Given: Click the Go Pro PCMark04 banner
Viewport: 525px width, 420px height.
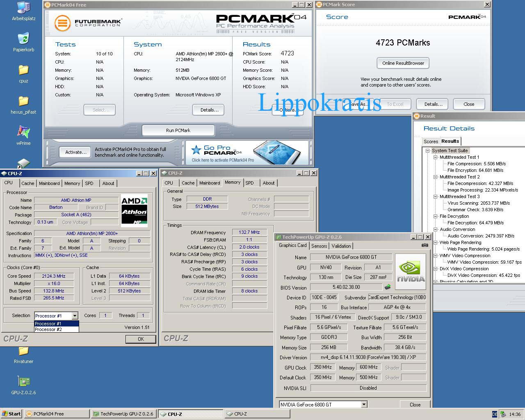Looking at the screenshot, I should pos(247,152).
